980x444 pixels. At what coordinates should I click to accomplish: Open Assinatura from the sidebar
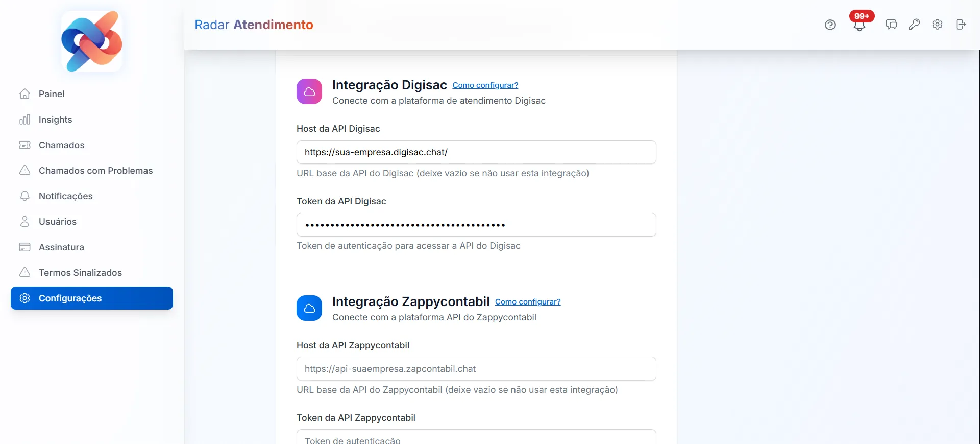[x=61, y=247]
